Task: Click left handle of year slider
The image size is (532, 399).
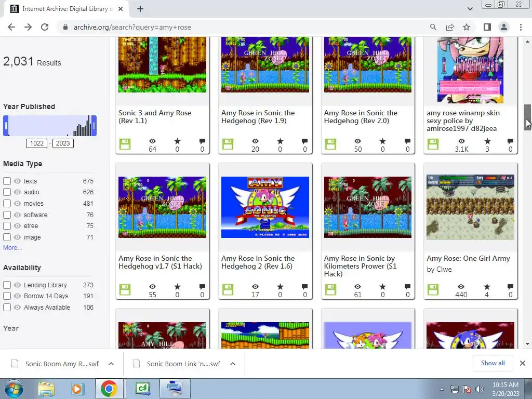Action: point(6,126)
